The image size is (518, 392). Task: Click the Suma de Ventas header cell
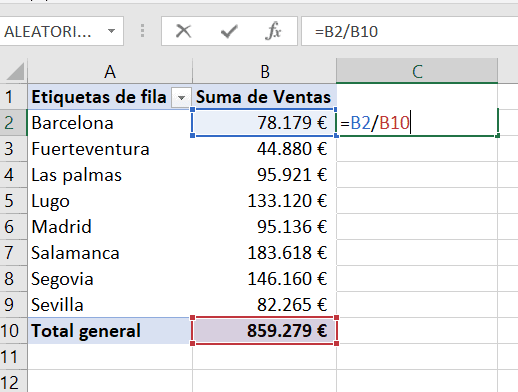(264, 97)
